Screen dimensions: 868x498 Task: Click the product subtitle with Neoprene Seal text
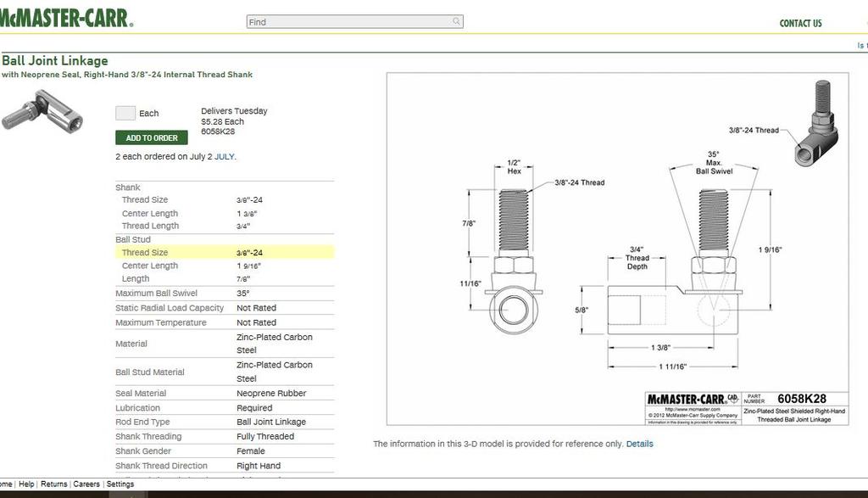pos(127,75)
